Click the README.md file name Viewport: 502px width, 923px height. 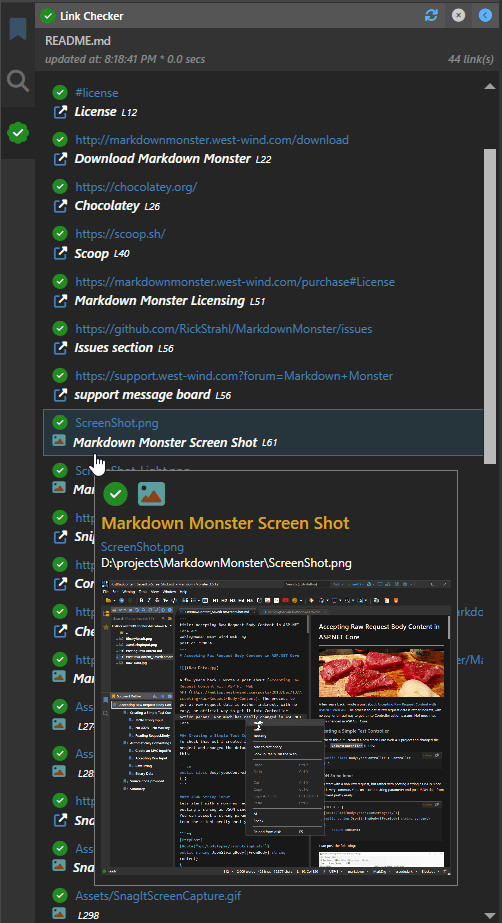coord(78,41)
